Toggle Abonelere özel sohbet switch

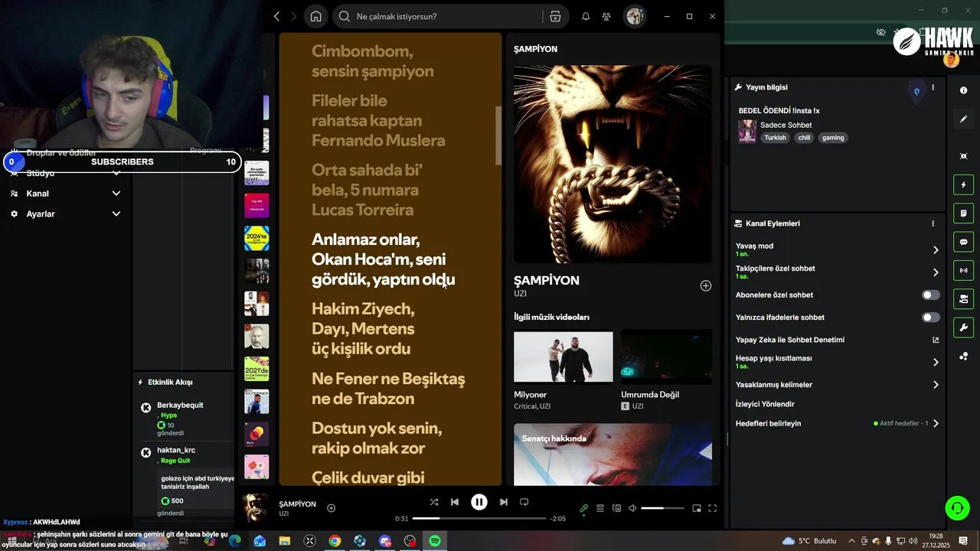click(930, 295)
